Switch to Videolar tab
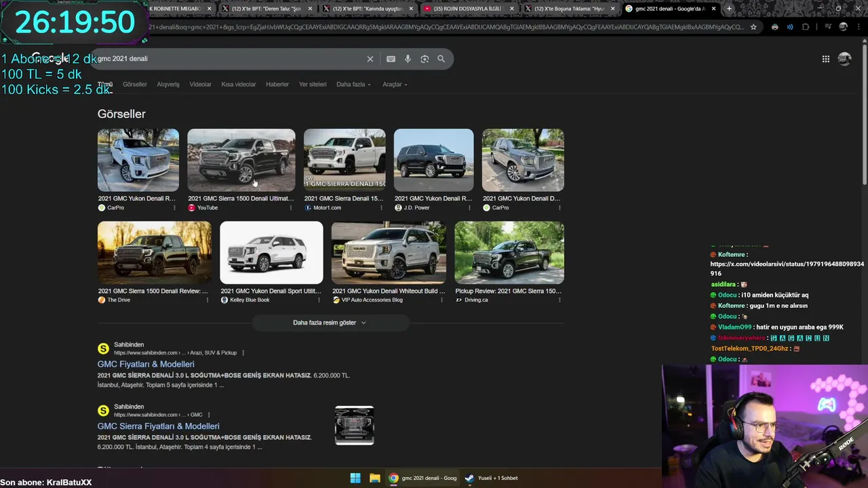 click(x=200, y=85)
